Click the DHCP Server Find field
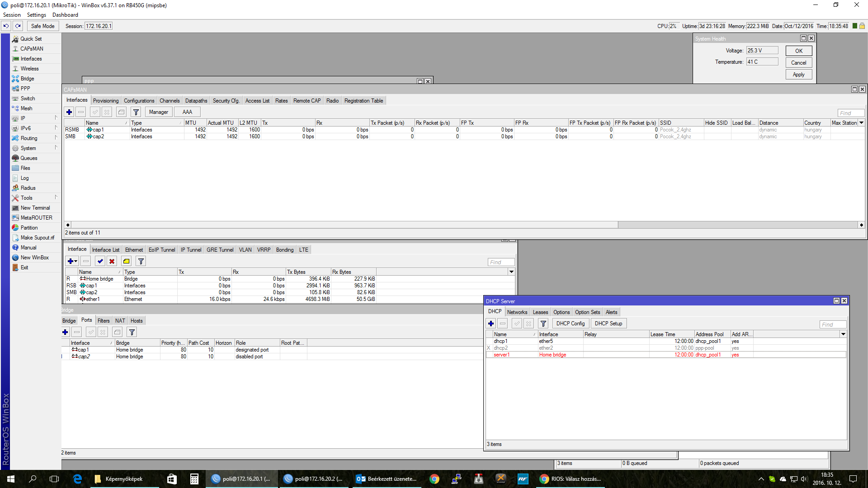 [x=833, y=324]
